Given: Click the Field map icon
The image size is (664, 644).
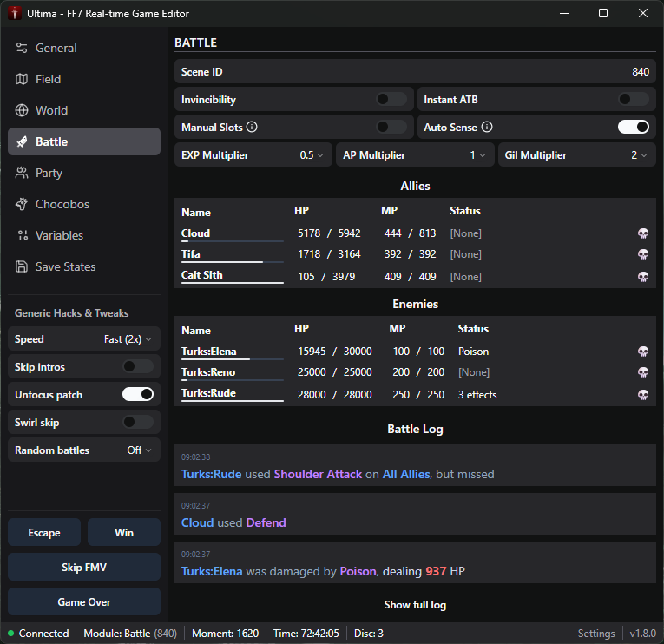Looking at the screenshot, I should coord(22,79).
